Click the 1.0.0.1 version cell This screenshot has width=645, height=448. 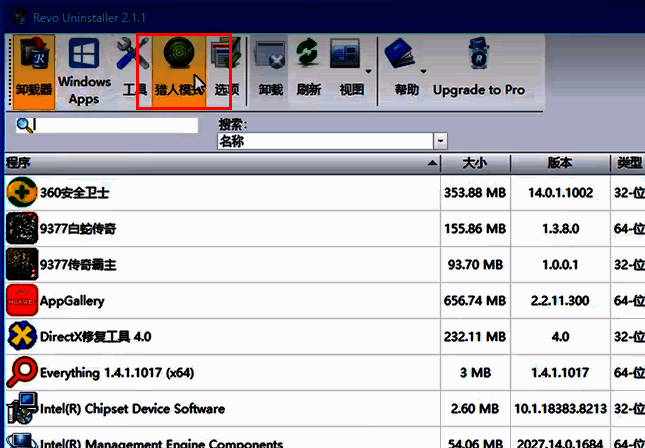[560, 265]
